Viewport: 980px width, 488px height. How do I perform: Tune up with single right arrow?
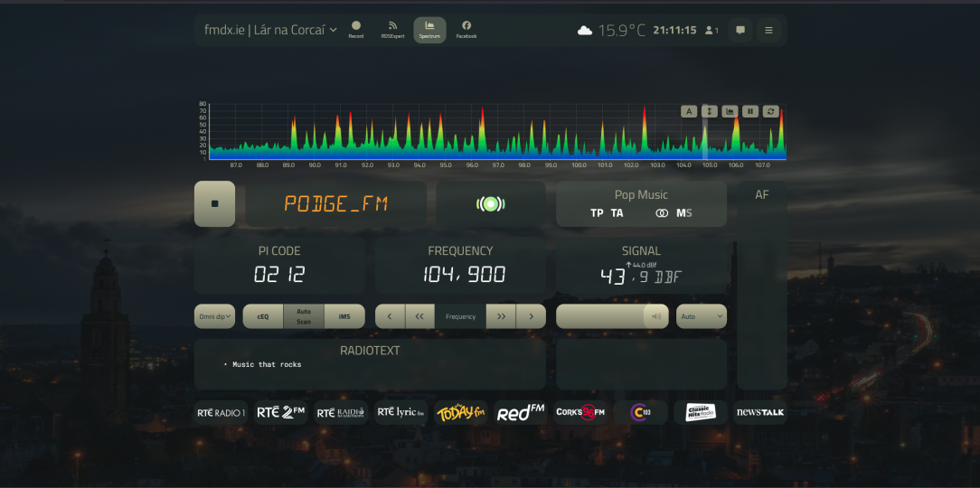(x=532, y=316)
